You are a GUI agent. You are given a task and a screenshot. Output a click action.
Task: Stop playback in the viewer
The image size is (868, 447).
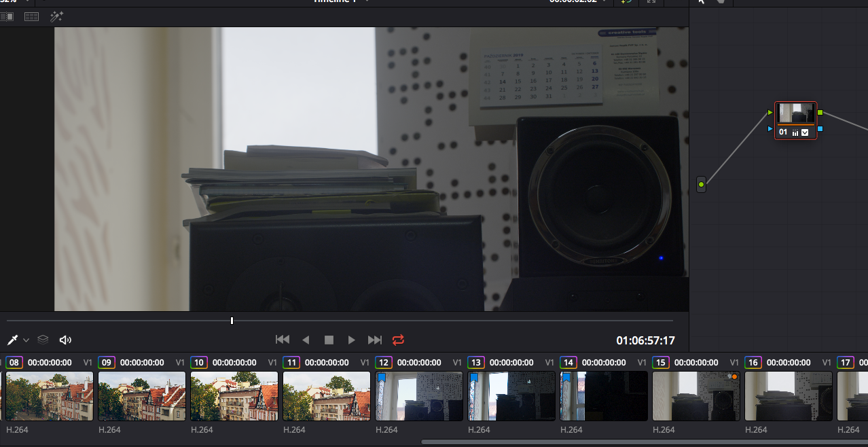pos(329,340)
